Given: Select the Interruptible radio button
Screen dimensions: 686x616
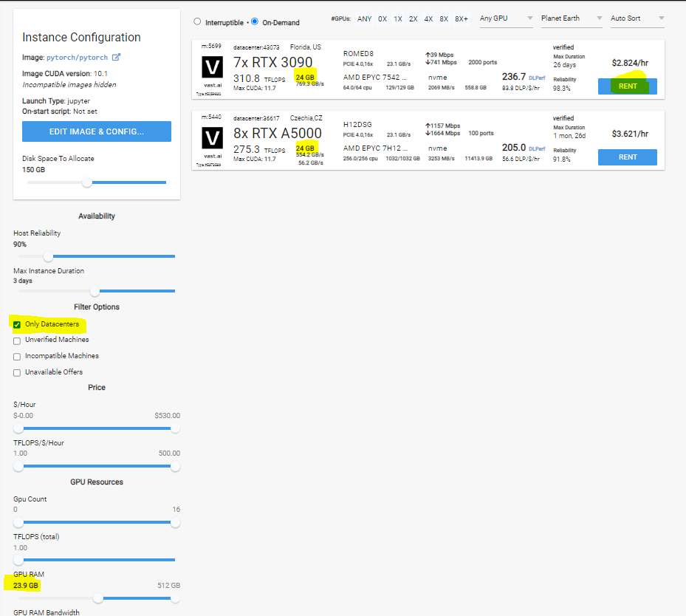Looking at the screenshot, I should pyautogui.click(x=197, y=21).
